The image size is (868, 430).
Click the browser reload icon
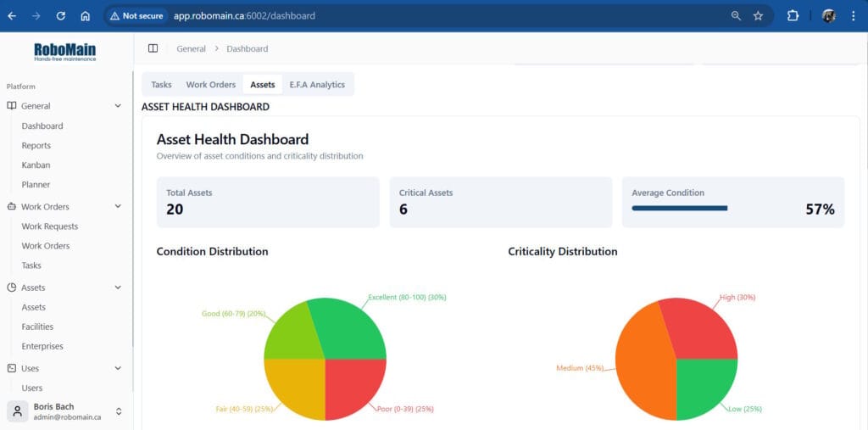tap(60, 15)
